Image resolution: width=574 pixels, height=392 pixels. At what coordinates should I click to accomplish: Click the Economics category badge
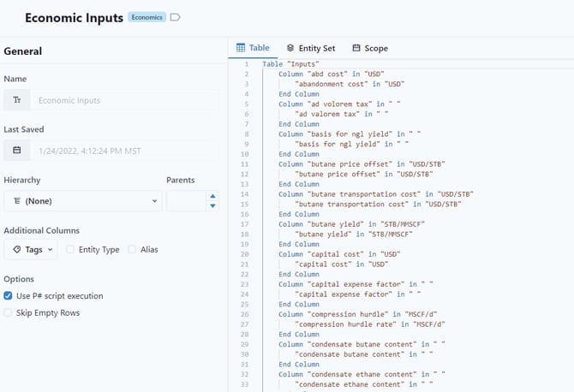click(x=146, y=17)
